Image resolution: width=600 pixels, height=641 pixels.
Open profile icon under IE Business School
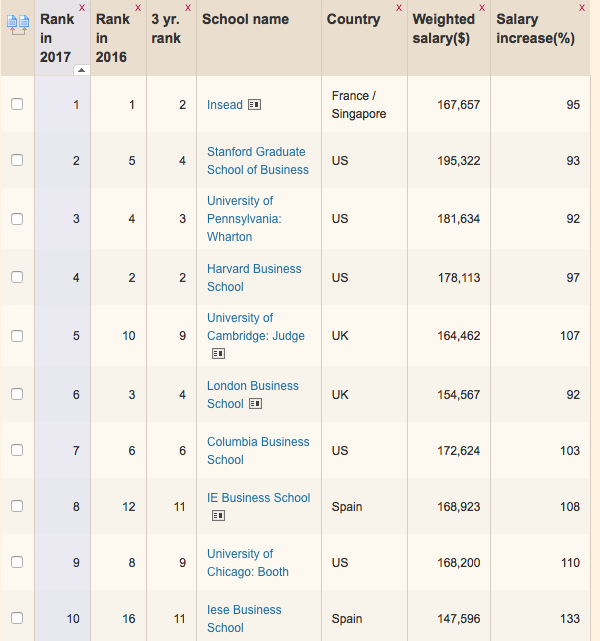(x=218, y=515)
